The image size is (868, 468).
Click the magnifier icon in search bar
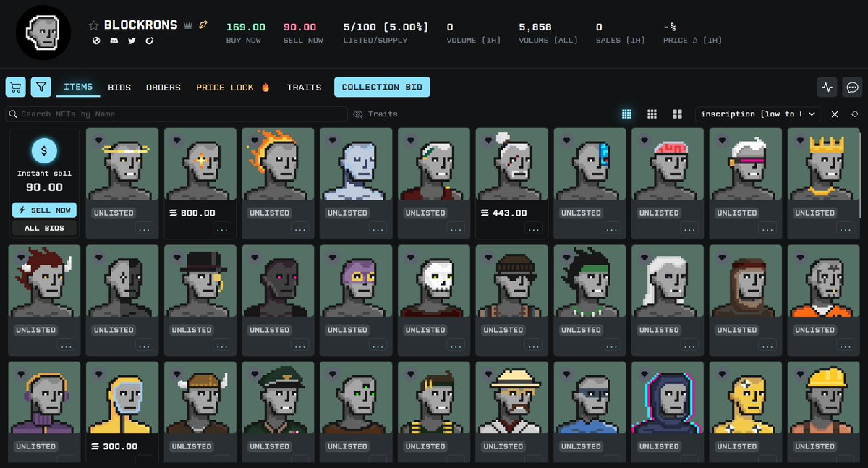coord(14,114)
